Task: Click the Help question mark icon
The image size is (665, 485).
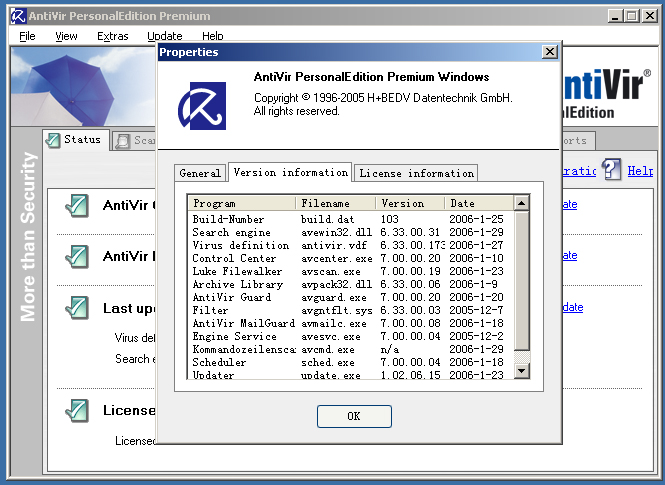Action: [x=611, y=169]
